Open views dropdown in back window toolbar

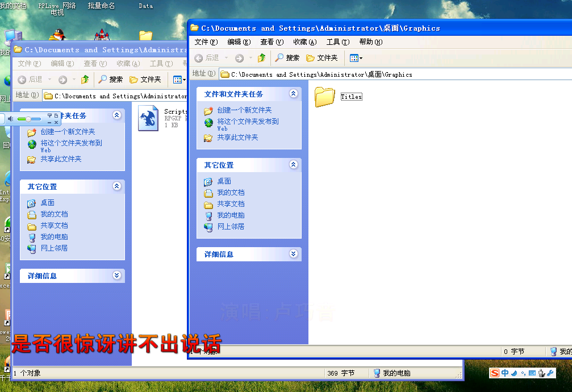tap(179, 80)
